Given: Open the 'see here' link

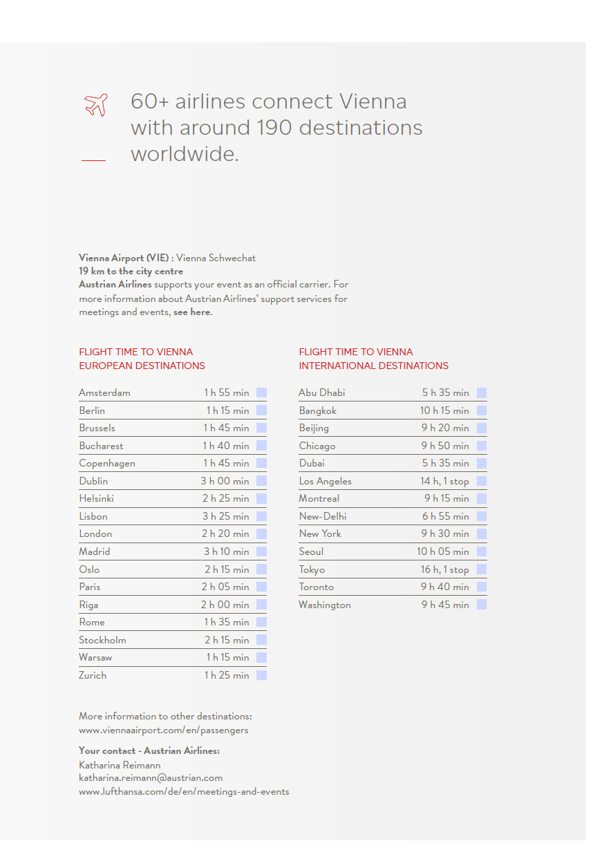Looking at the screenshot, I should point(193,312).
